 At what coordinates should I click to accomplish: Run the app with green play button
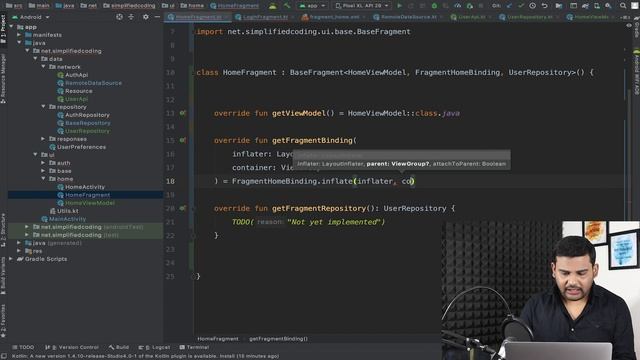(399, 6)
